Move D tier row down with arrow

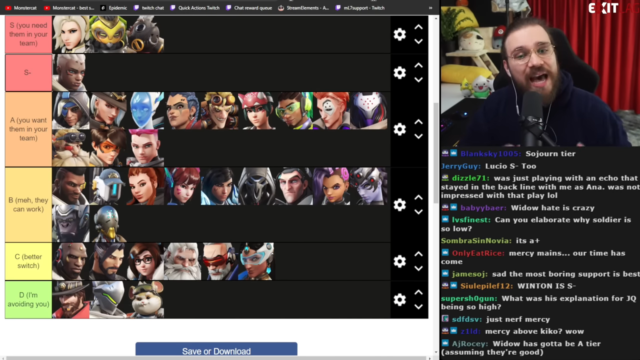418,307
